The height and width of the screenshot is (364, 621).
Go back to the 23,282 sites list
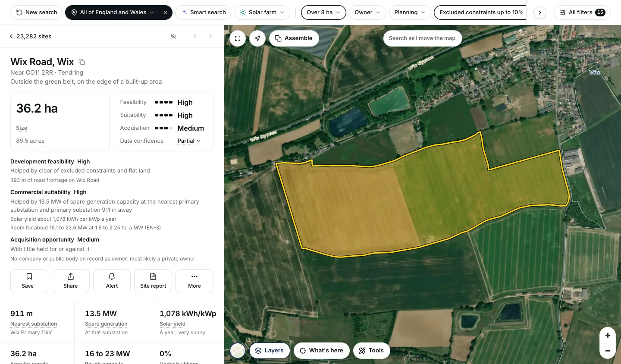[30, 36]
